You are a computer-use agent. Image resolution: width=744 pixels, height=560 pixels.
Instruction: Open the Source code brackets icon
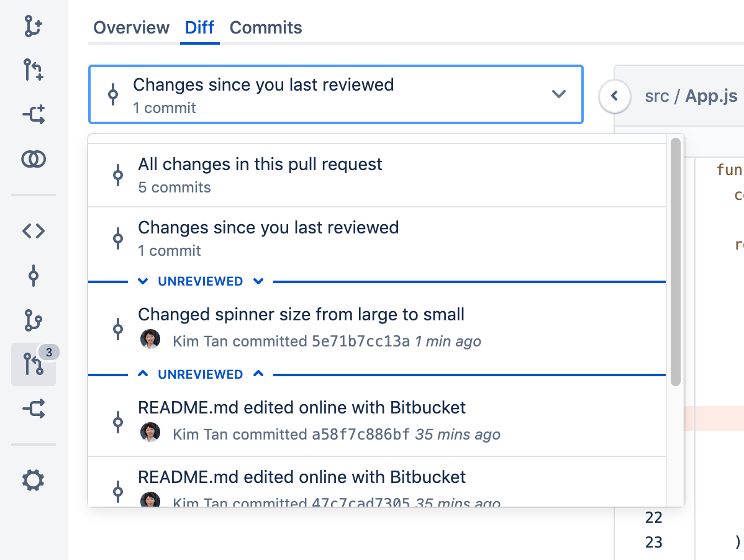click(34, 231)
